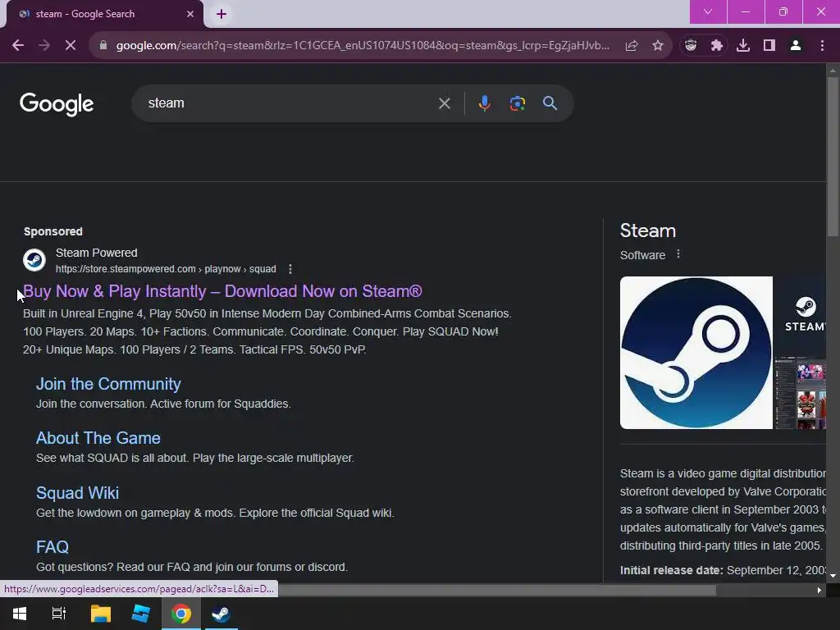This screenshot has height=630, width=840.
Task: Open the Join the Community link
Action: click(x=108, y=384)
